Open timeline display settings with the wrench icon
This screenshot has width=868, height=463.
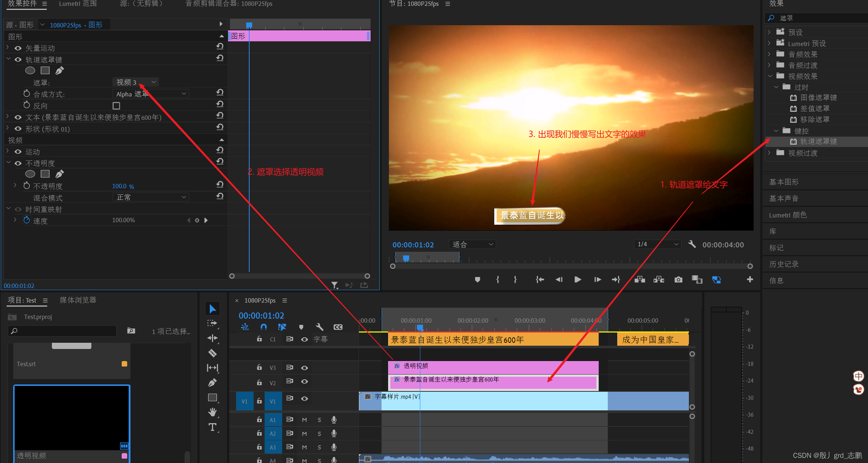tap(319, 327)
